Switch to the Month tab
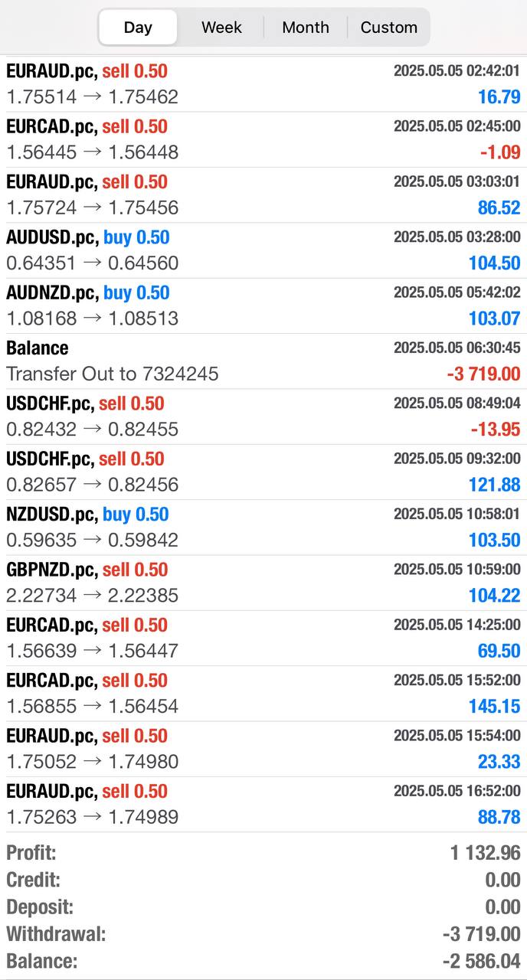 pyautogui.click(x=306, y=28)
